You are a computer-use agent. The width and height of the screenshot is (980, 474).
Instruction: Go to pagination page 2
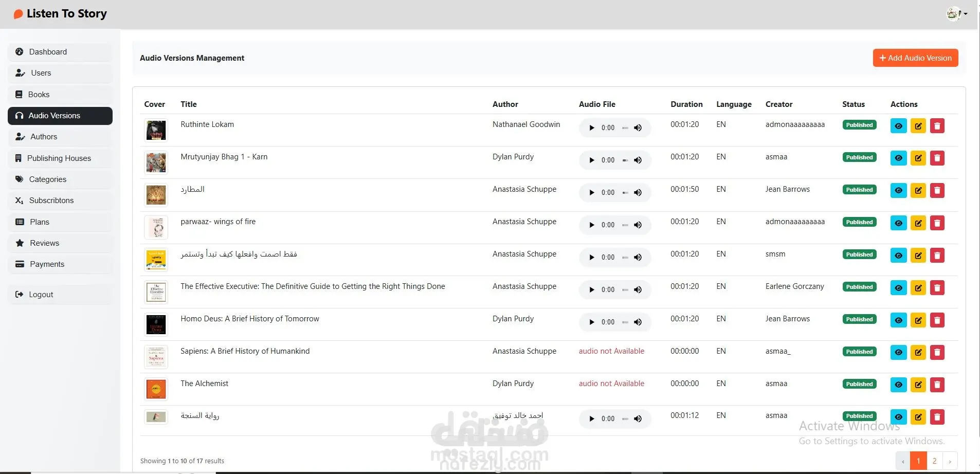[934, 461]
